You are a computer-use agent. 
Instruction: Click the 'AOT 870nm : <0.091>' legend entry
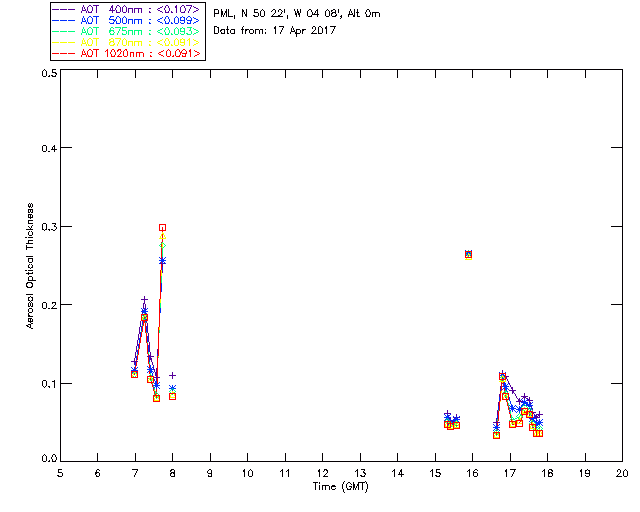point(127,42)
